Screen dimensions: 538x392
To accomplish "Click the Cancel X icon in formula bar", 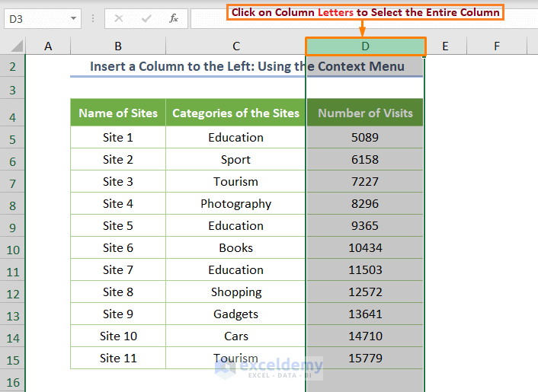I will 120,18.
